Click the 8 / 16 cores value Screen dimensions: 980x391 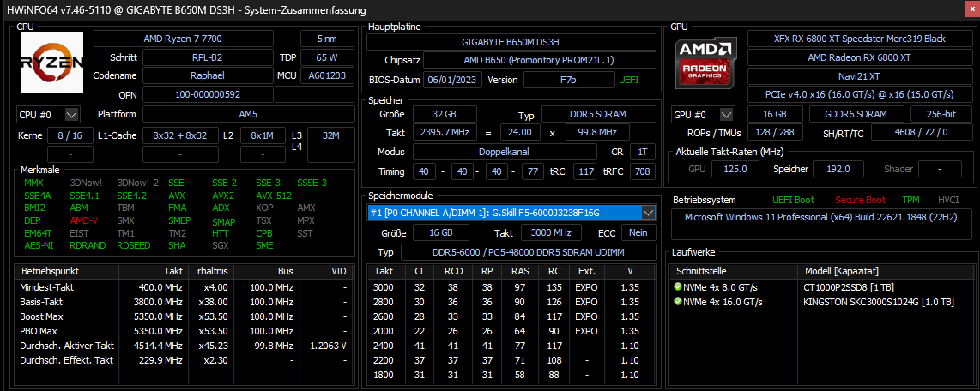pyautogui.click(x=70, y=136)
